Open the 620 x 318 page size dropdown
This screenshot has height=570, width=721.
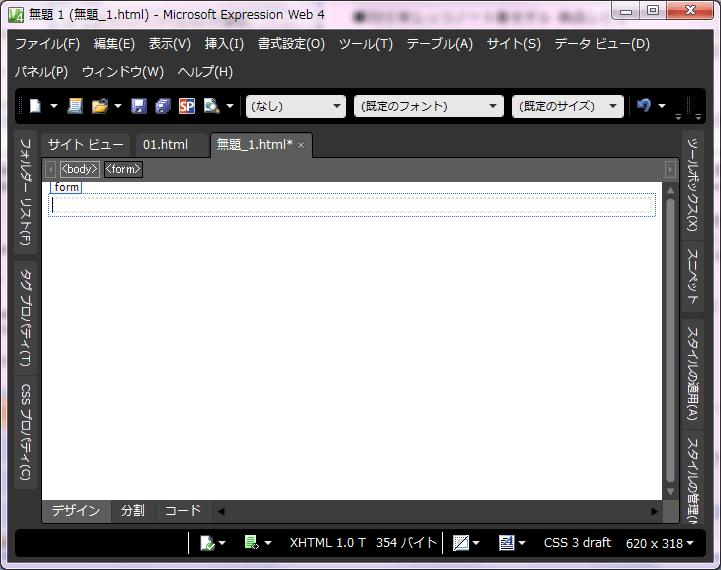[660, 543]
